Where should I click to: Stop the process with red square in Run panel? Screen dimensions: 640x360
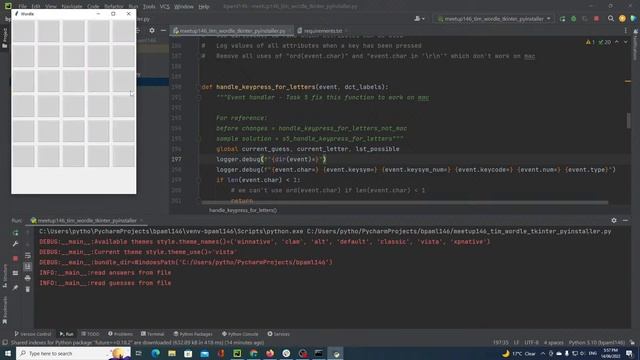[x=16, y=258]
